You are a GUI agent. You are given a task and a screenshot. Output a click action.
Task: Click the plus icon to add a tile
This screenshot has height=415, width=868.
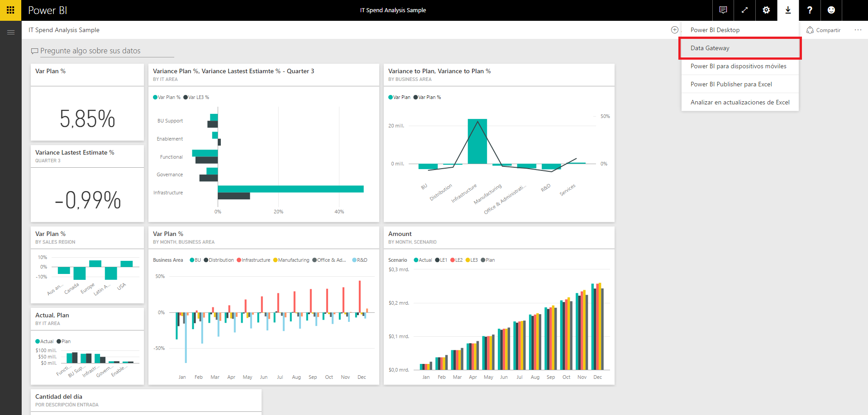click(x=674, y=29)
